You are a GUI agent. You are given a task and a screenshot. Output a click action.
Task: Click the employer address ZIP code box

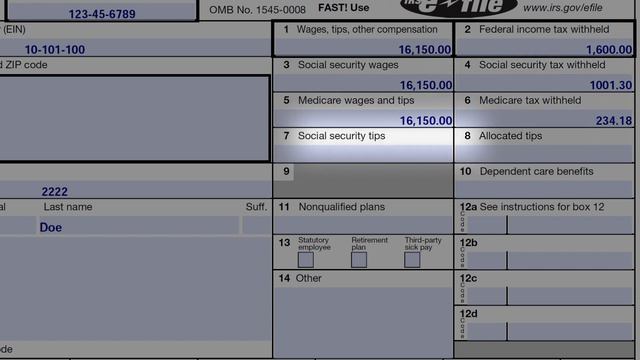coord(134,118)
